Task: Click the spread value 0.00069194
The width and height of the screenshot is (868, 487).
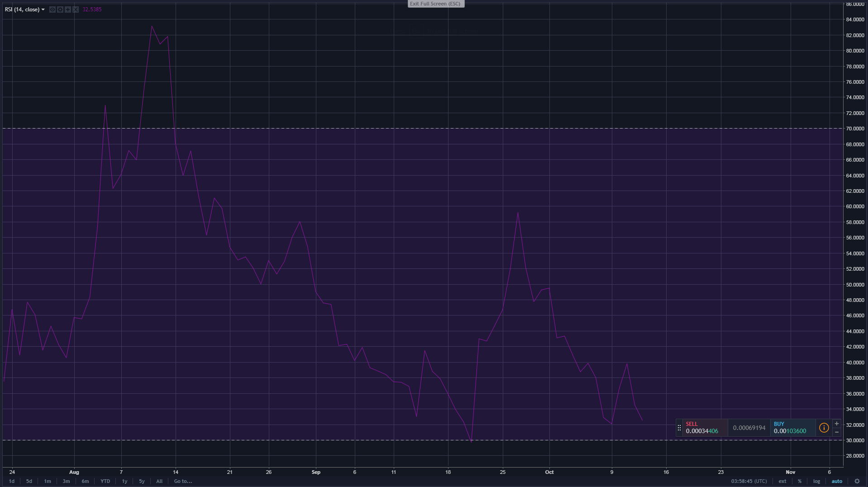Action: pos(749,428)
